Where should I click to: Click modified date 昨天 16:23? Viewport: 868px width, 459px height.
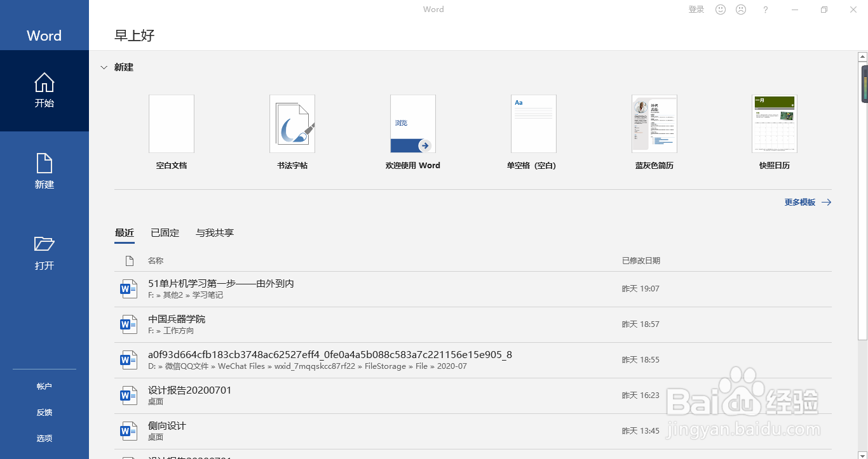click(x=641, y=396)
